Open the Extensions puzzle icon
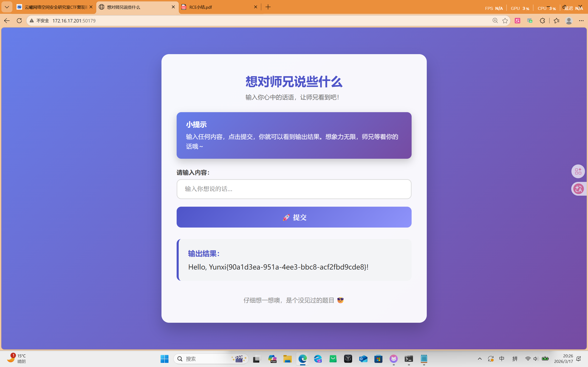Image resolution: width=588 pixels, height=367 pixels. 542,21
